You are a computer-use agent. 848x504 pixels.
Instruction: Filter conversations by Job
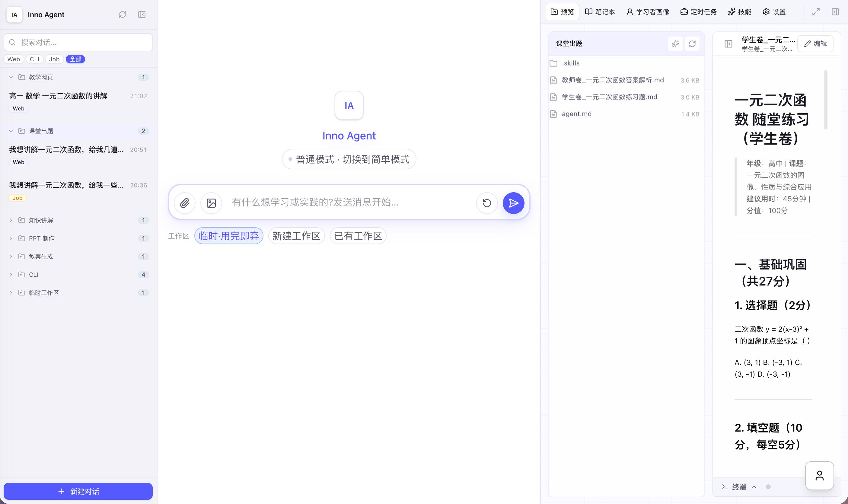tap(54, 59)
